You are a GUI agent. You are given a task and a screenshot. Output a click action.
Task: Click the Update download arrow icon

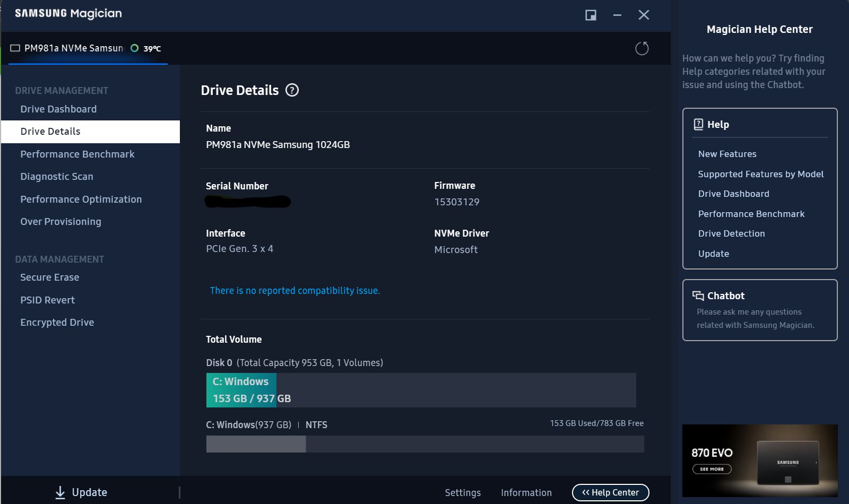point(60,492)
